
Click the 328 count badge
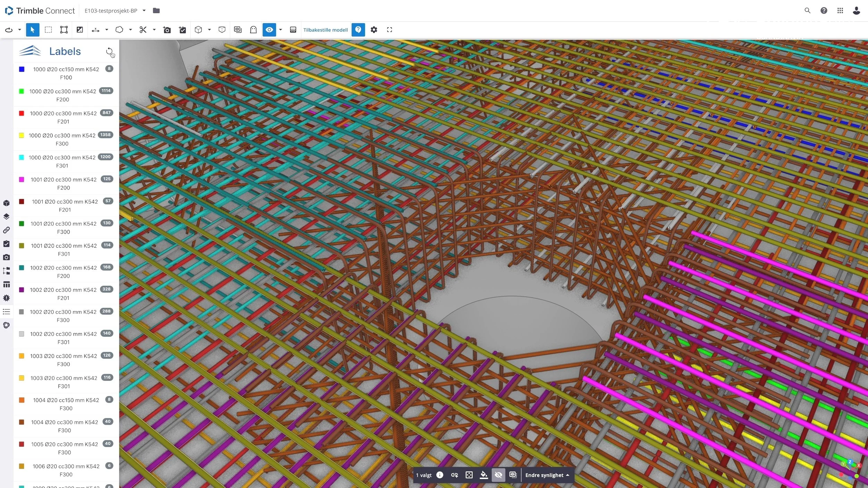(107, 289)
